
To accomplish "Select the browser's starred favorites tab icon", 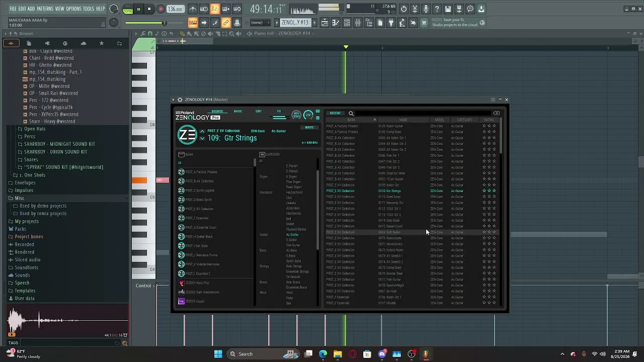I will (x=102, y=43).
